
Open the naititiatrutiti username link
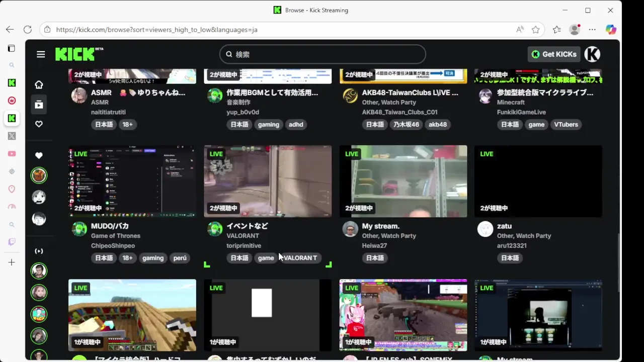pos(108,112)
